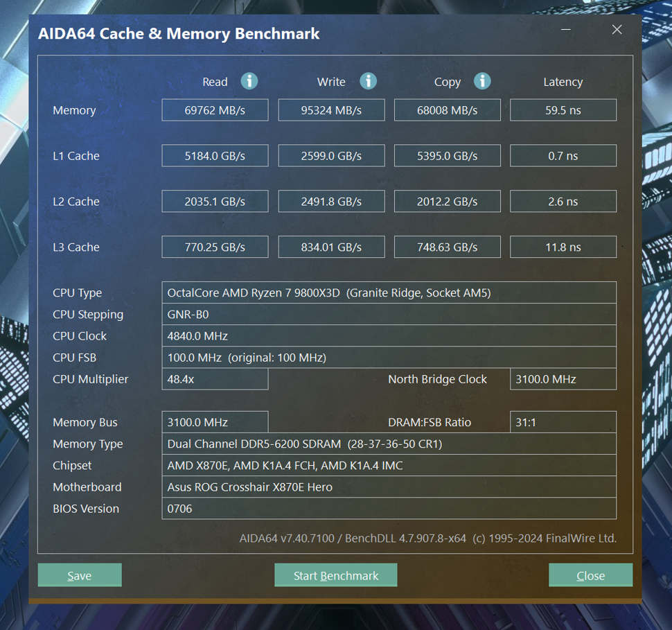672x630 pixels.
Task: Click the AIDA64 v7.40.7100 version footer text
Action: coord(427,539)
